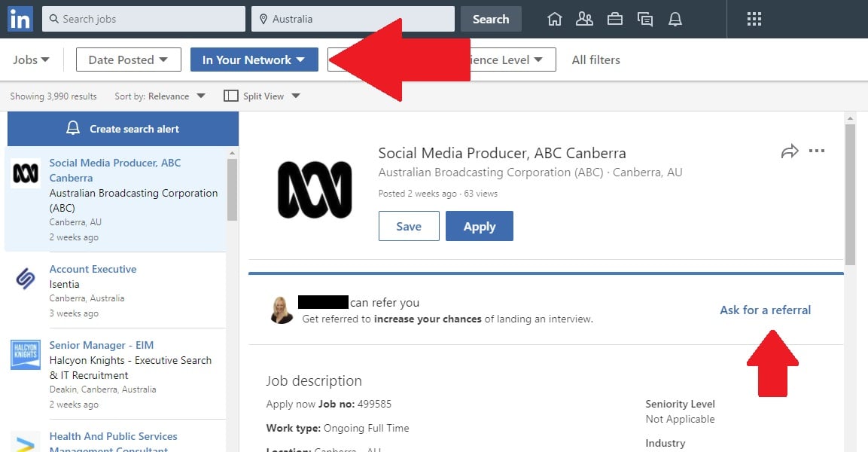Screen dimensions: 868x452
Task: Click the ABC logo in results list
Action: 26,173
